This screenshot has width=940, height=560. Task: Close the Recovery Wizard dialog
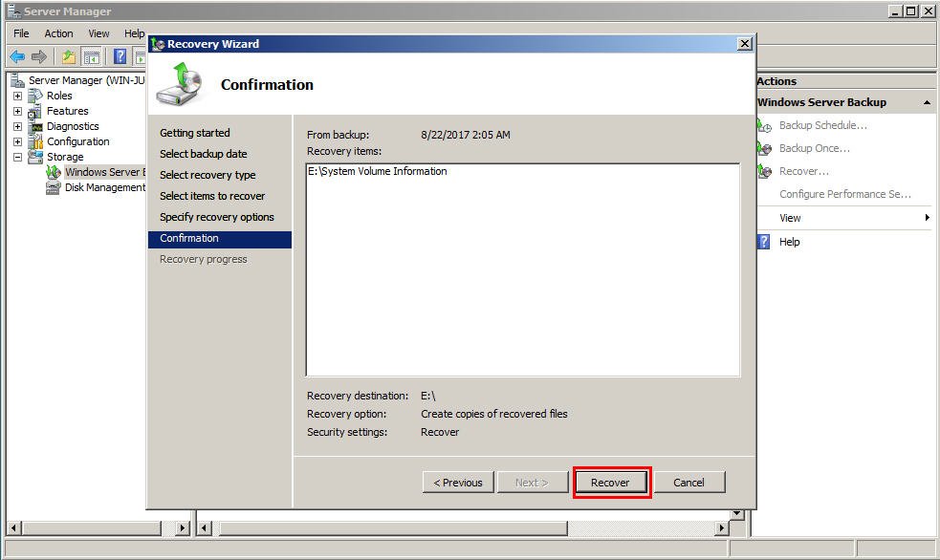pos(744,44)
